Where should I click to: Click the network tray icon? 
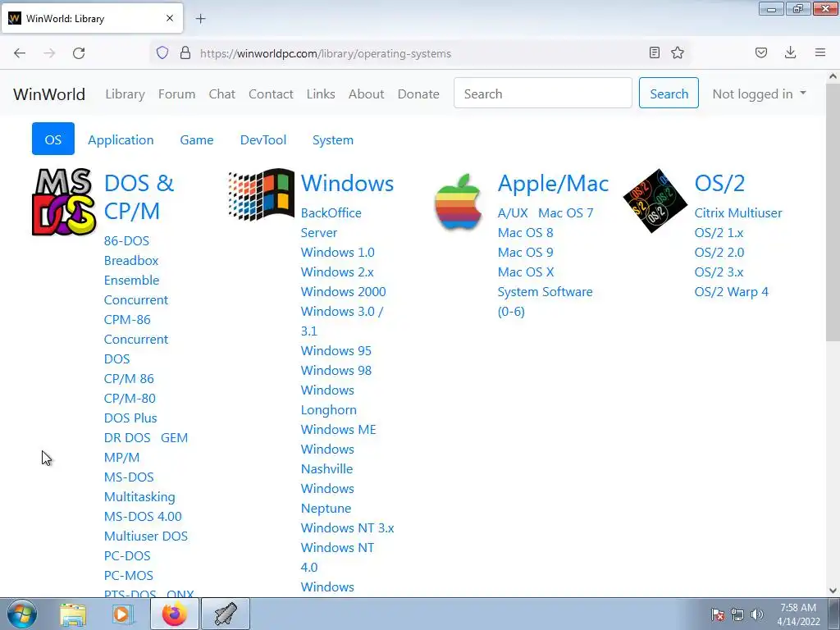pos(737,614)
